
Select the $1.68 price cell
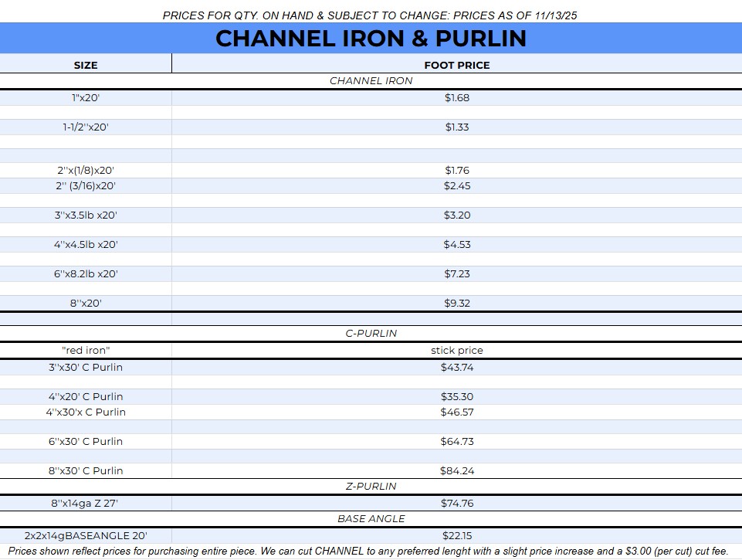(456, 98)
